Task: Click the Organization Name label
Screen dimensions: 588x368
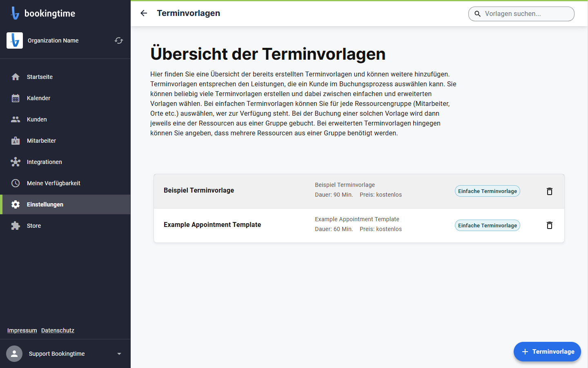Action: [53, 40]
